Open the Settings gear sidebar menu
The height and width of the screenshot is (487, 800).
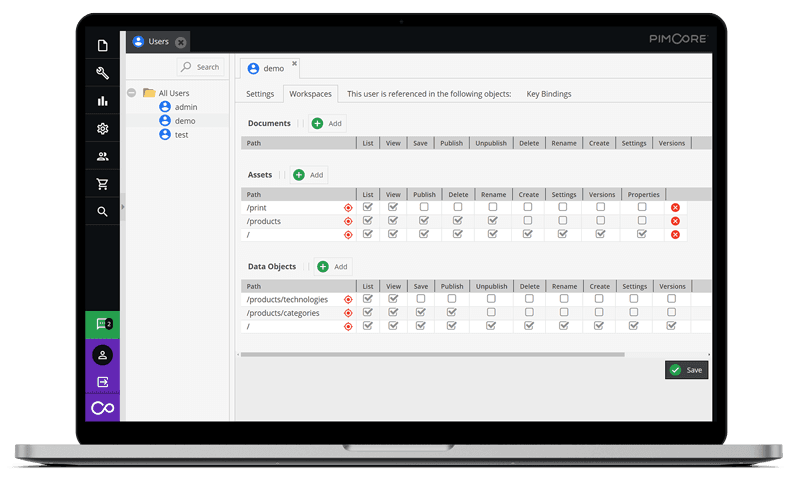103,129
